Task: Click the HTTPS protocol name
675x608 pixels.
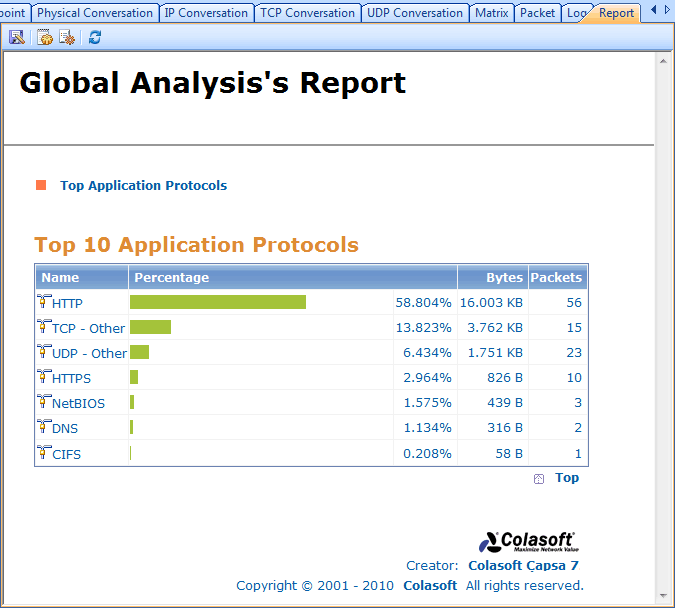Action: pyautogui.click(x=71, y=378)
